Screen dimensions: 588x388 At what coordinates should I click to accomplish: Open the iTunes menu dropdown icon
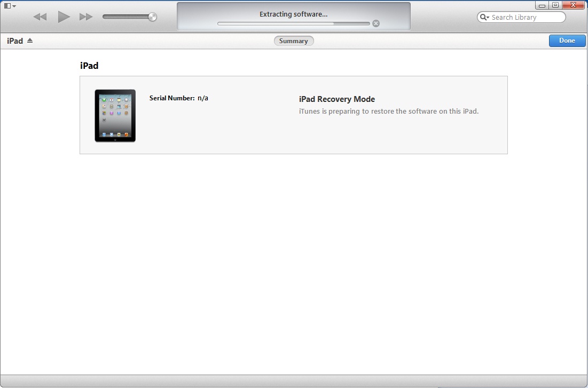(x=10, y=6)
